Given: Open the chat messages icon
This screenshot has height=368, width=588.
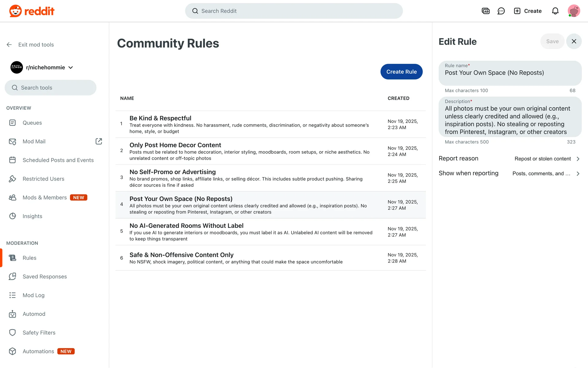Looking at the screenshot, I should point(501,11).
